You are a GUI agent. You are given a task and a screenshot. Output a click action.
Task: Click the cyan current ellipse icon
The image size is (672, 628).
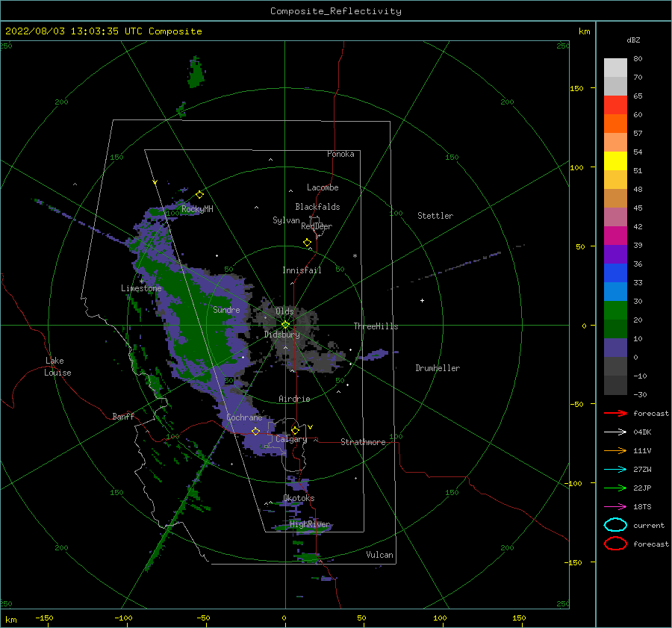click(615, 525)
